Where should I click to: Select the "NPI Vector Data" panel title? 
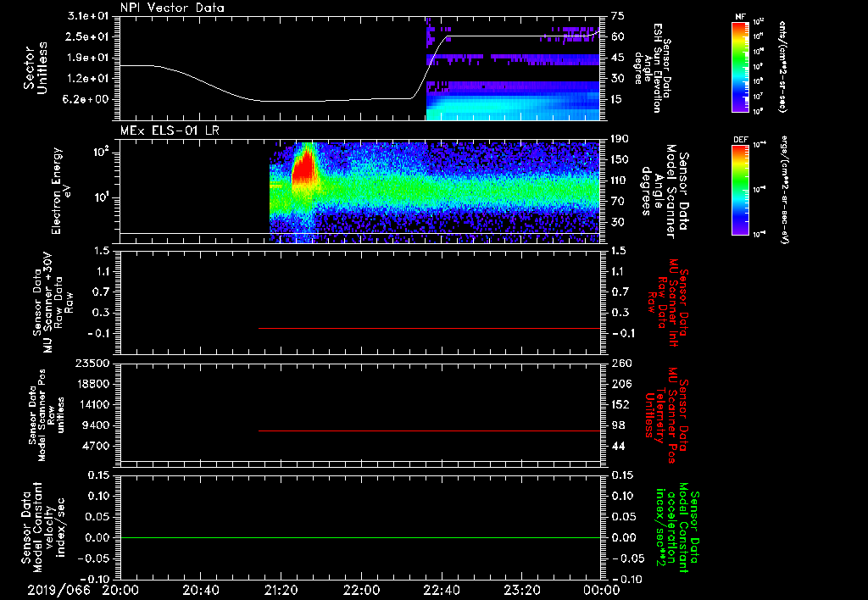[173, 8]
